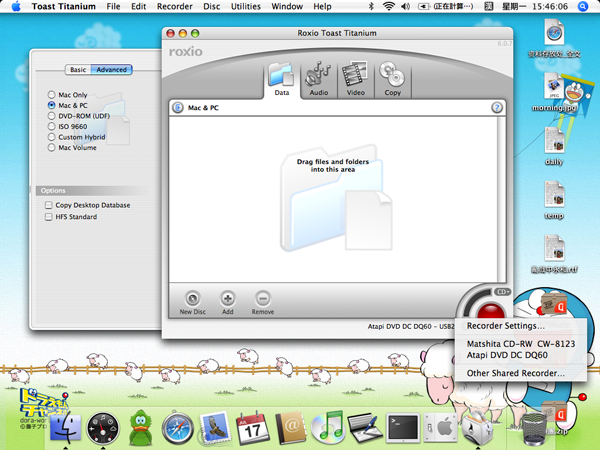Image resolution: width=600 pixels, height=450 pixels.
Task: Click the Add files plus icon
Action: [x=228, y=299]
